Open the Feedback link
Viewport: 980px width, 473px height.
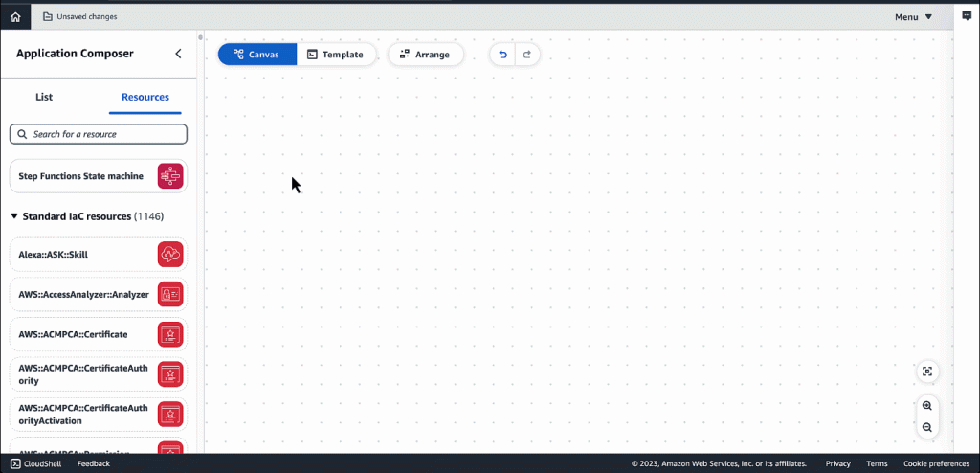(x=93, y=463)
